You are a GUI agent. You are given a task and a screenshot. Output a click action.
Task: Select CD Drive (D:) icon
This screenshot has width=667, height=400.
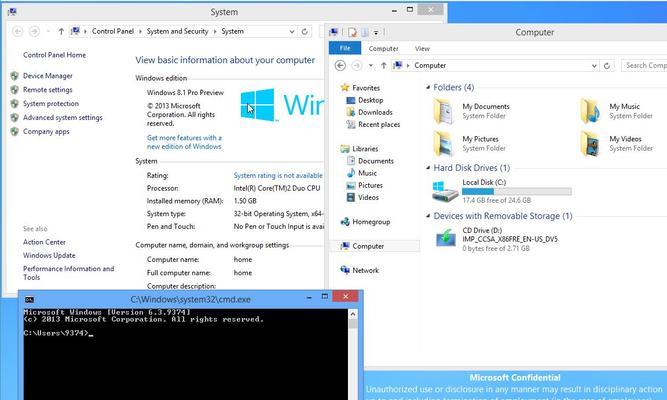coord(445,238)
